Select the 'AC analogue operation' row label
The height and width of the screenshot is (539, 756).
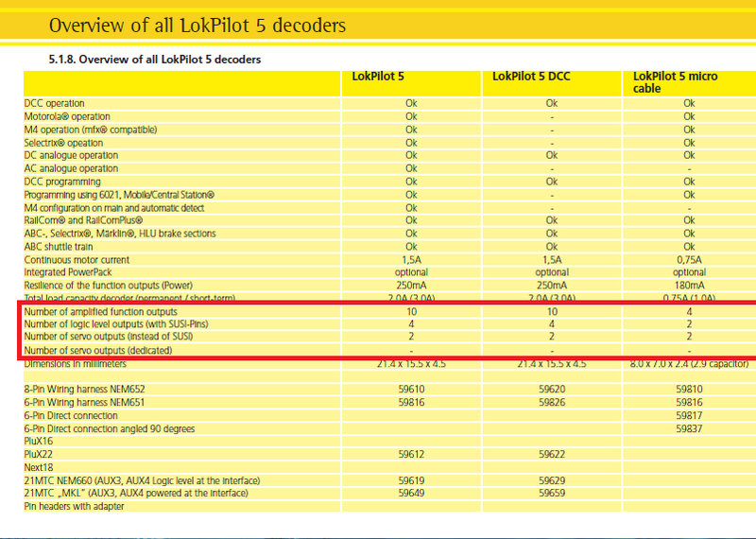71,168
